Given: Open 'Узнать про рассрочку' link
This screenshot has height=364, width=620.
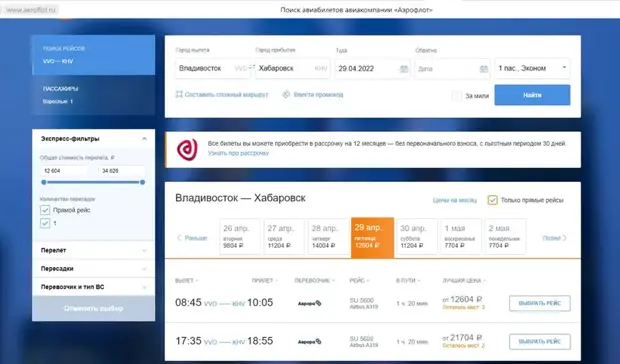Looking at the screenshot, I should coord(238,153).
